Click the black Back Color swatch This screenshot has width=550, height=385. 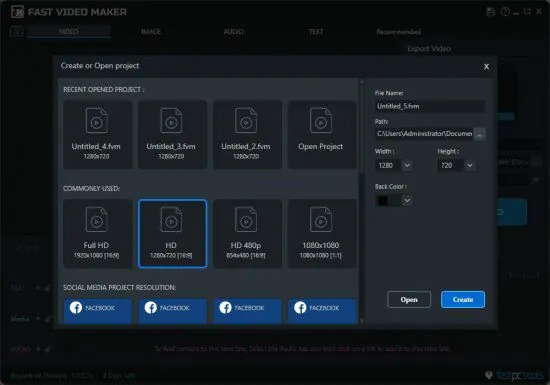(x=383, y=200)
